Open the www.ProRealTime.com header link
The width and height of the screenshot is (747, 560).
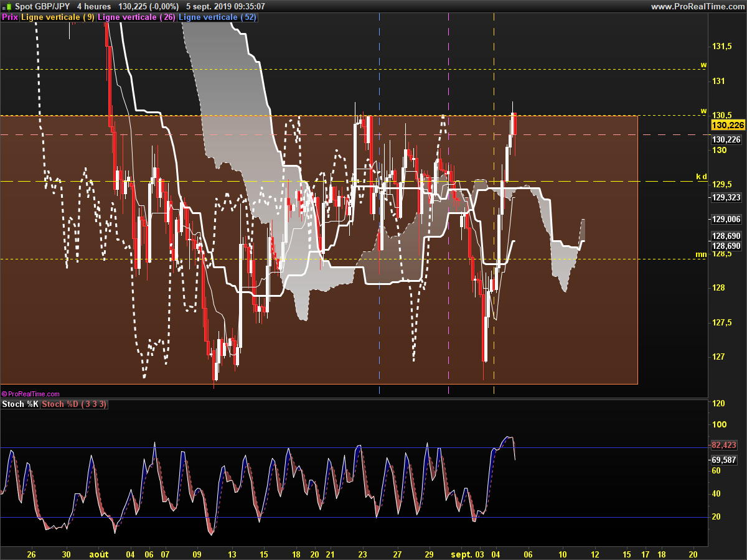point(697,6)
